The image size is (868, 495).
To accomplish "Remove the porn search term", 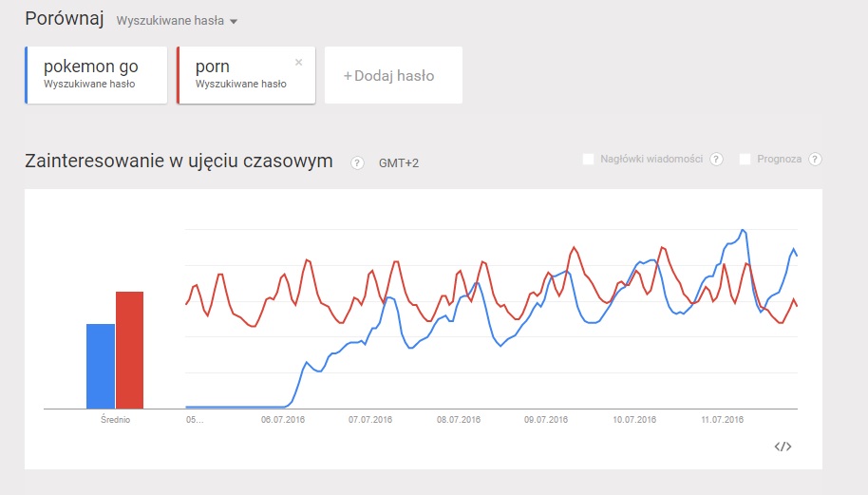I will click(x=299, y=63).
